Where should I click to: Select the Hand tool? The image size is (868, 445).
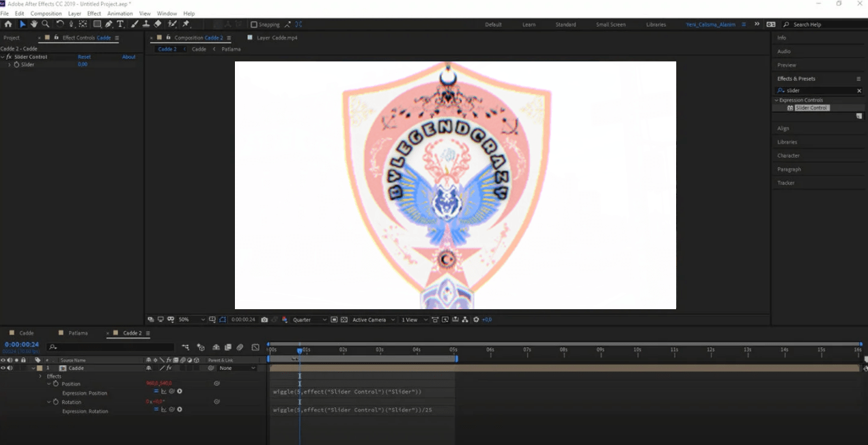[x=33, y=24]
